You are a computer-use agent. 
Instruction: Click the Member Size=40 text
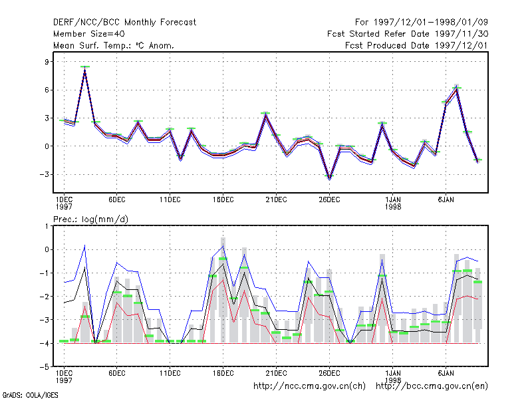tap(89, 34)
